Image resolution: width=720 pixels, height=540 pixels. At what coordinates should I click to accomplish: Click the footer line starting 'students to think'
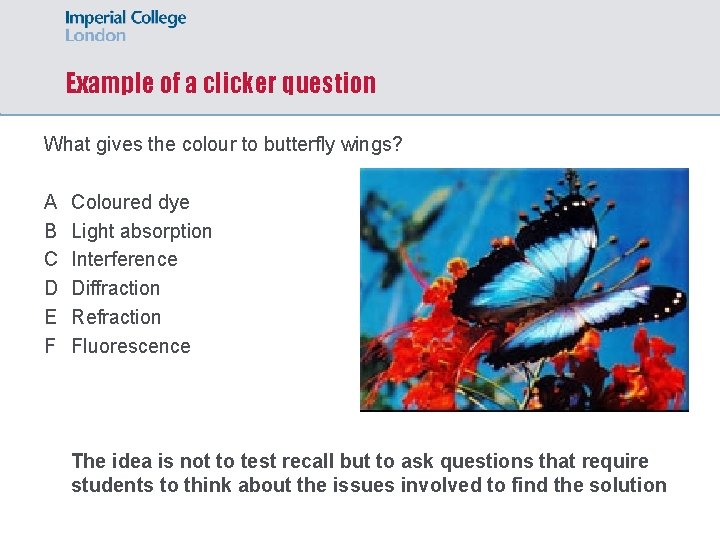click(x=368, y=485)
